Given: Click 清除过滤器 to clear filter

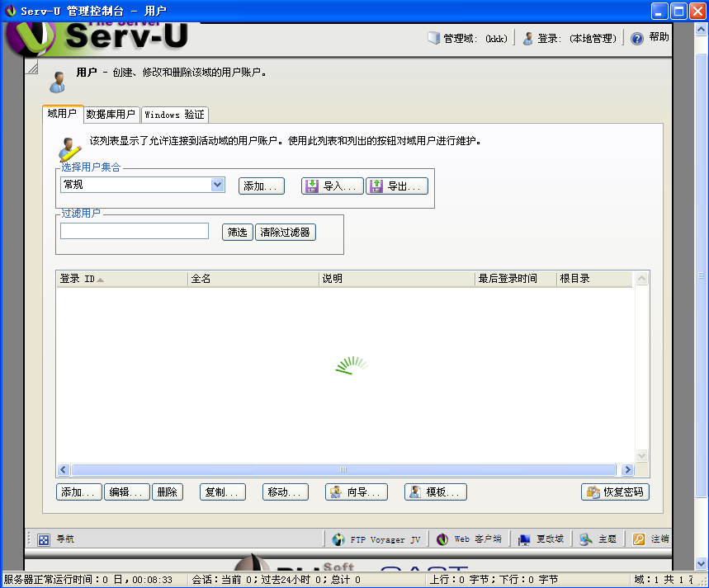Looking at the screenshot, I should (x=286, y=233).
